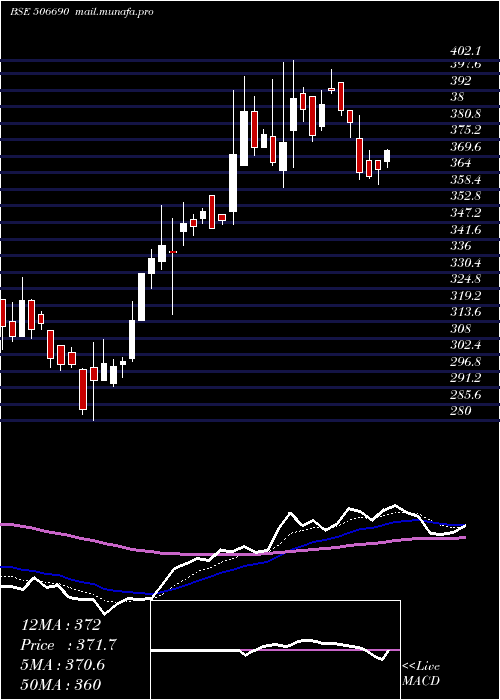Click the 12MA : 372 readout
This screenshot has height=700, width=500.
(61, 625)
